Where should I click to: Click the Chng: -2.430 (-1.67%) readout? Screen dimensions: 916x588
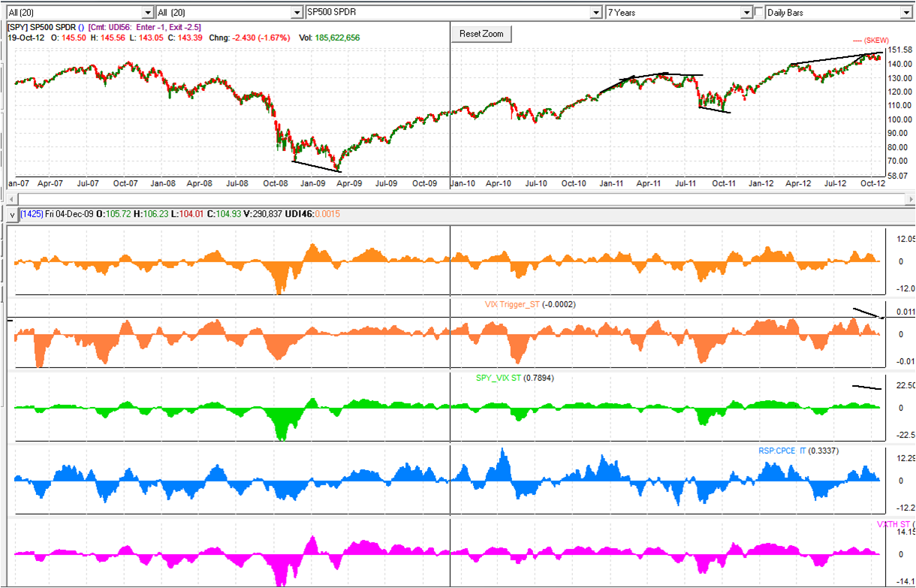click(x=249, y=38)
